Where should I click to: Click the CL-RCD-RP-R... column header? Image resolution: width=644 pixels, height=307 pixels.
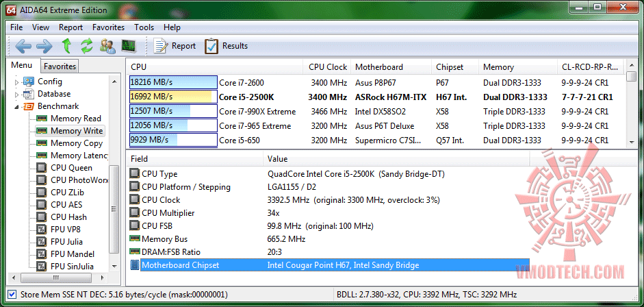591,67
